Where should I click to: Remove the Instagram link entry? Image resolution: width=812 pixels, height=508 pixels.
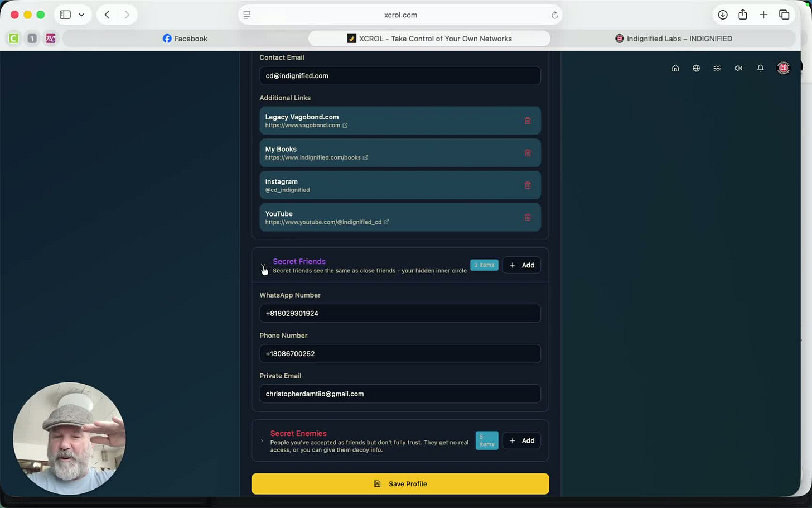tap(528, 185)
